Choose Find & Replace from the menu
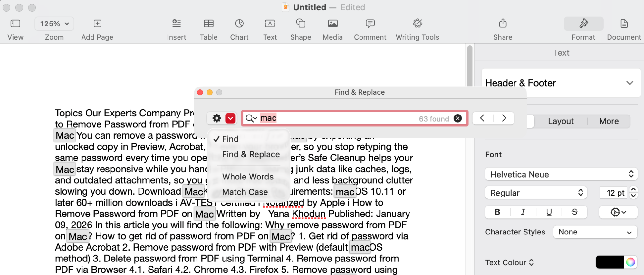 coord(251,154)
